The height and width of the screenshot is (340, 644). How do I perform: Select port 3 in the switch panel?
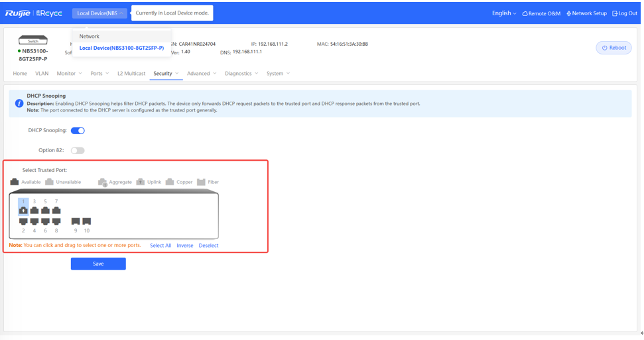34,211
